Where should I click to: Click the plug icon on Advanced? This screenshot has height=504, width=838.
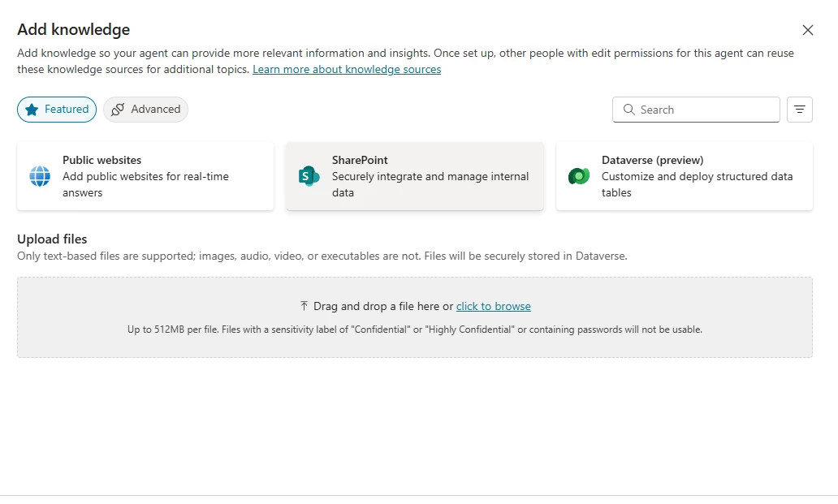pyautogui.click(x=118, y=110)
